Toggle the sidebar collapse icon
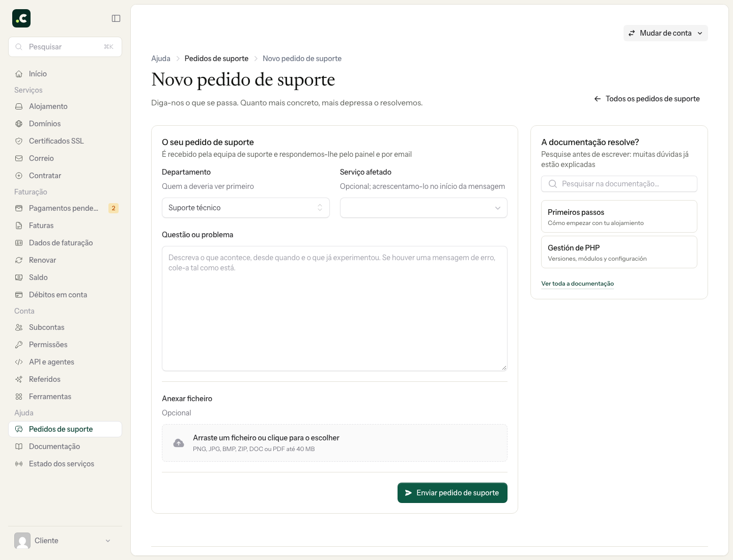This screenshot has height=560, width=733. click(x=116, y=18)
